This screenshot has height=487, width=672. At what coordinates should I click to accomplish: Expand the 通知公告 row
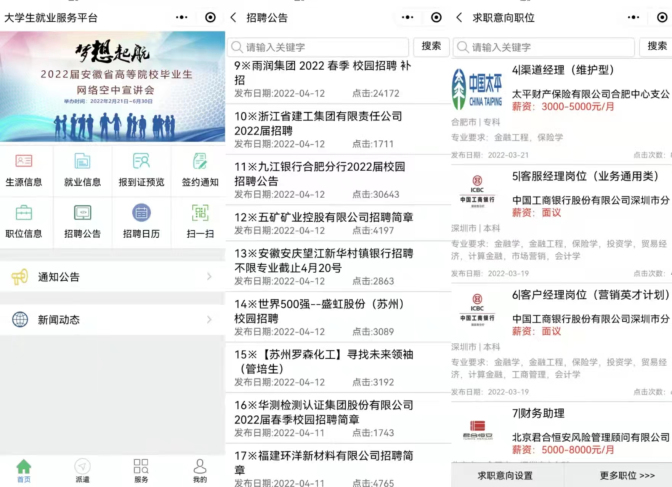coord(112,277)
